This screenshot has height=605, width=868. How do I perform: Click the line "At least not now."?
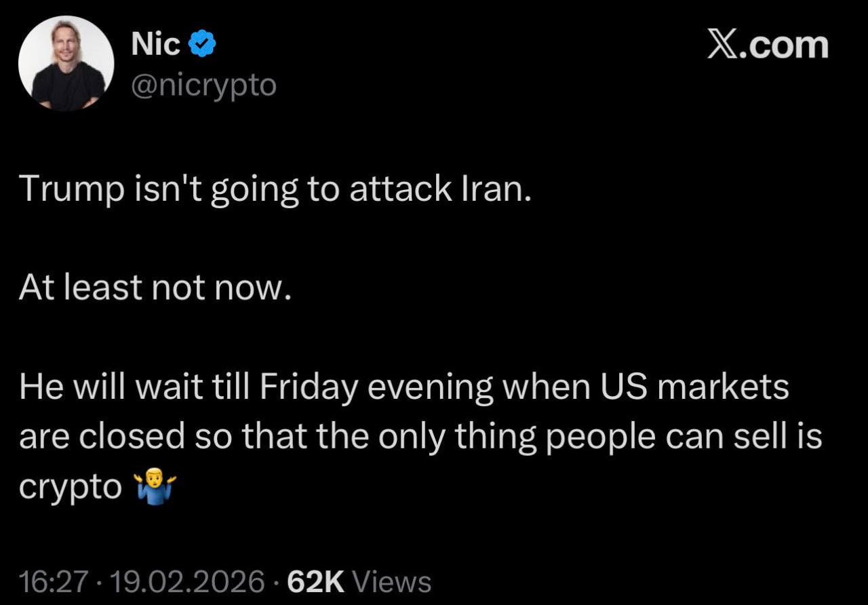(155, 289)
